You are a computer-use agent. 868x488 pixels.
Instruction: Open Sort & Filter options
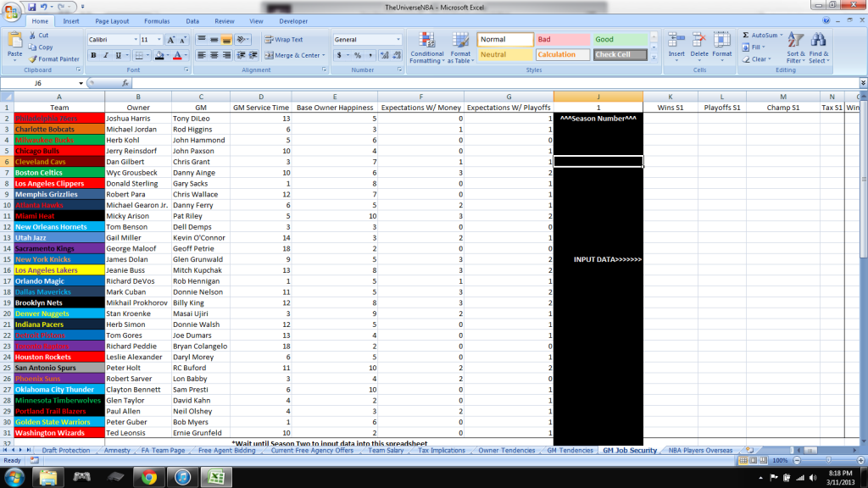pyautogui.click(x=795, y=47)
